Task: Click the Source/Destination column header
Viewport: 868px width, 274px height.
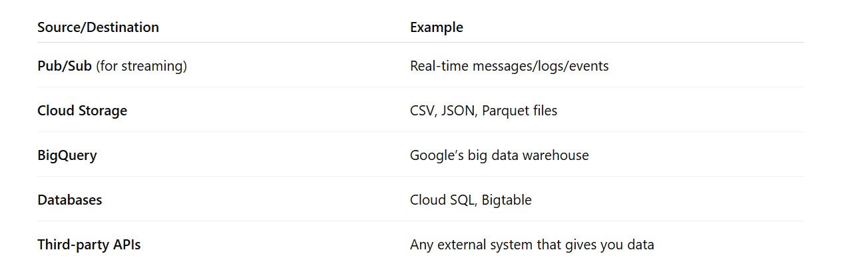Action: point(98,27)
